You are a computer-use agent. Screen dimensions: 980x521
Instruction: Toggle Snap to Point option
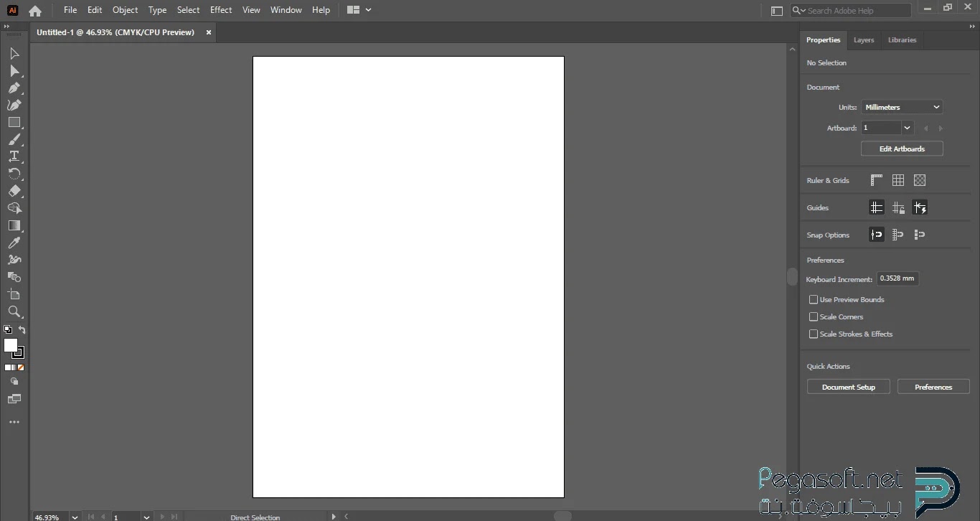click(877, 235)
